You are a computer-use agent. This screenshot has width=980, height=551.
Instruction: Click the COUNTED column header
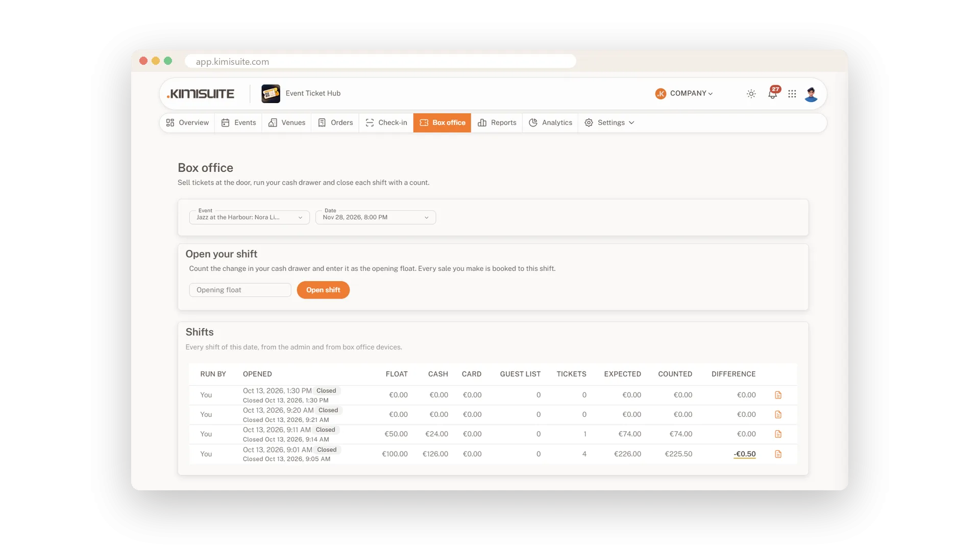[x=675, y=374]
